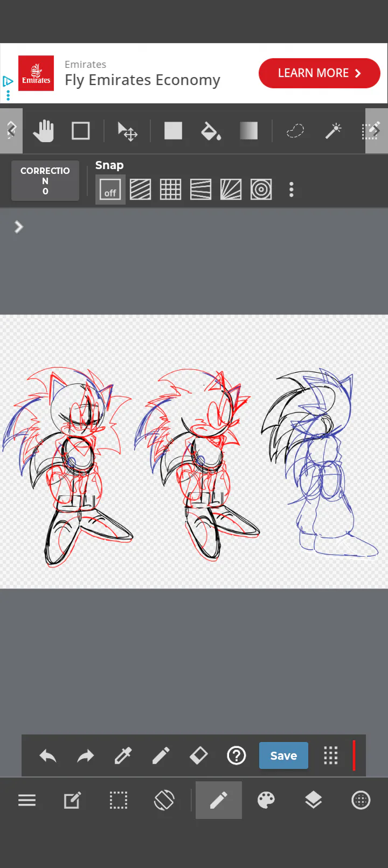Select the Magic Wand tool
Image resolution: width=388 pixels, height=868 pixels.
point(334,131)
